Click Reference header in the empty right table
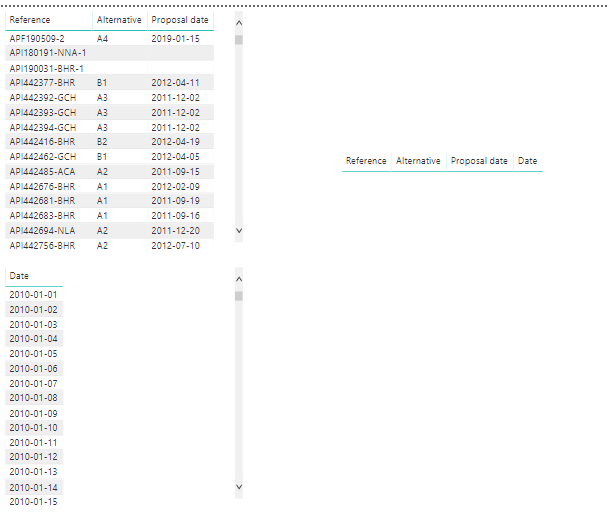Viewport: 608px width, 525px height. pos(366,161)
